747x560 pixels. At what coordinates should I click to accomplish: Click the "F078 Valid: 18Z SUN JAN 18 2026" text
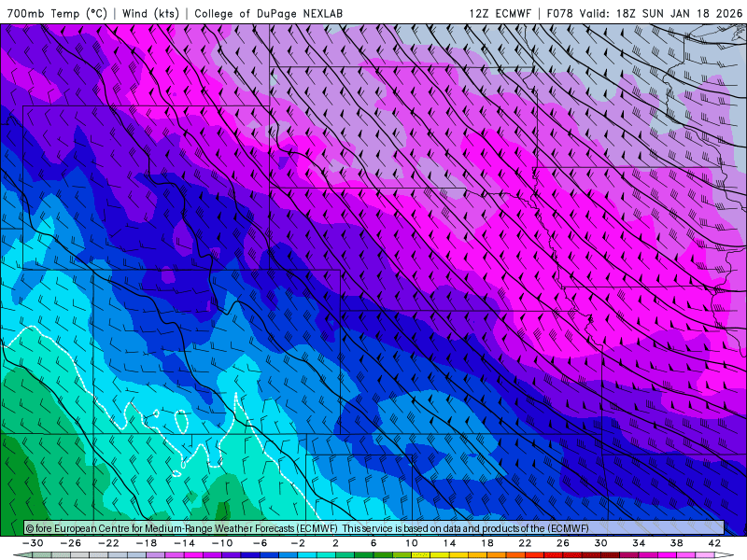(644, 13)
